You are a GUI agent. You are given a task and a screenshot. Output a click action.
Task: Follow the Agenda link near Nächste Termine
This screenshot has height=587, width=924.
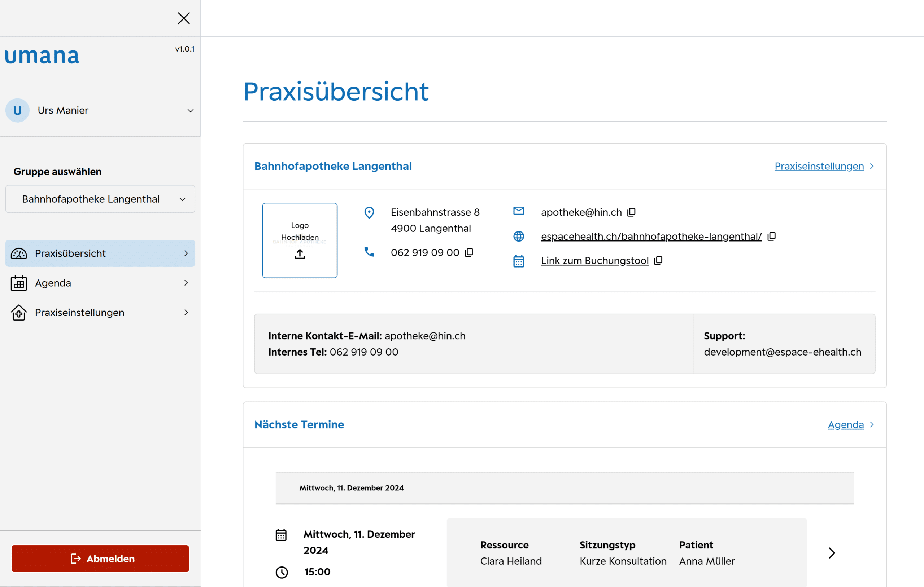point(845,424)
